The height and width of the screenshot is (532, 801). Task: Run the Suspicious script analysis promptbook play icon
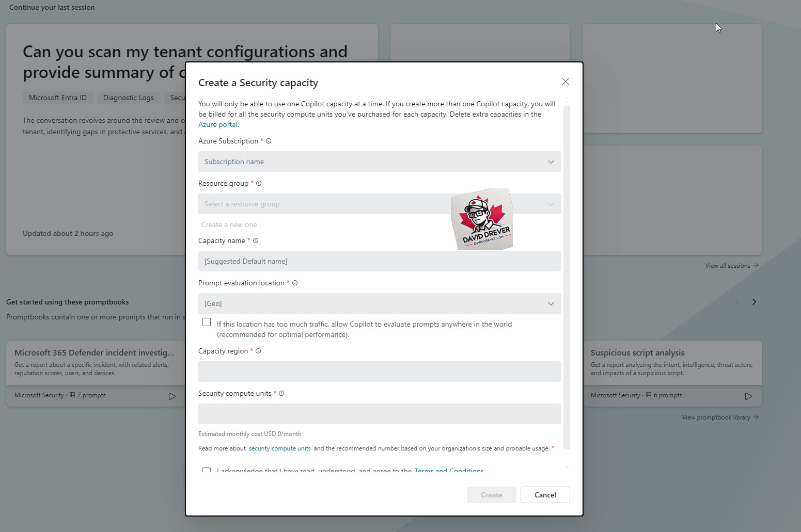pyautogui.click(x=748, y=396)
